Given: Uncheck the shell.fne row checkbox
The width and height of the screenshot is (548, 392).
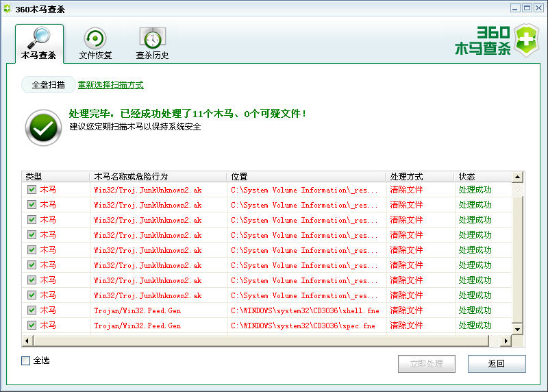Looking at the screenshot, I should click(x=32, y=310).
